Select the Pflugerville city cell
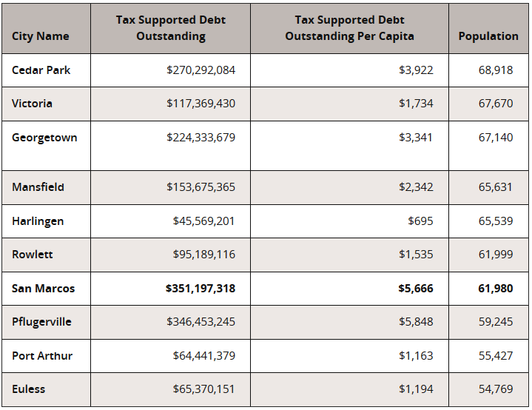 pyautogui.click(x=41, y=322)
